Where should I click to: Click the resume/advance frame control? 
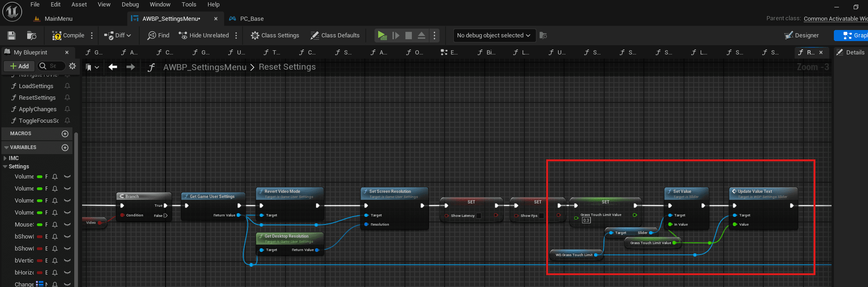coord(396,36)
